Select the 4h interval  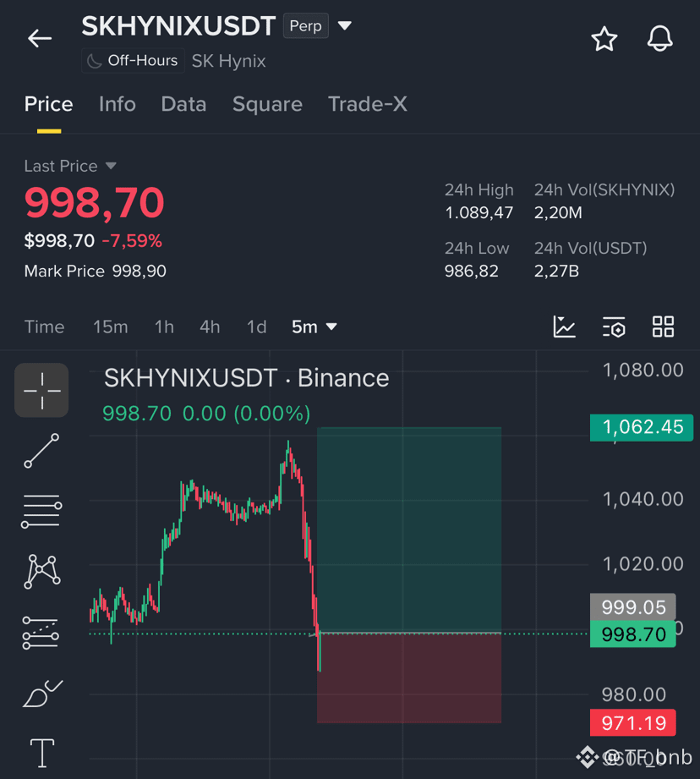point(210,326)
